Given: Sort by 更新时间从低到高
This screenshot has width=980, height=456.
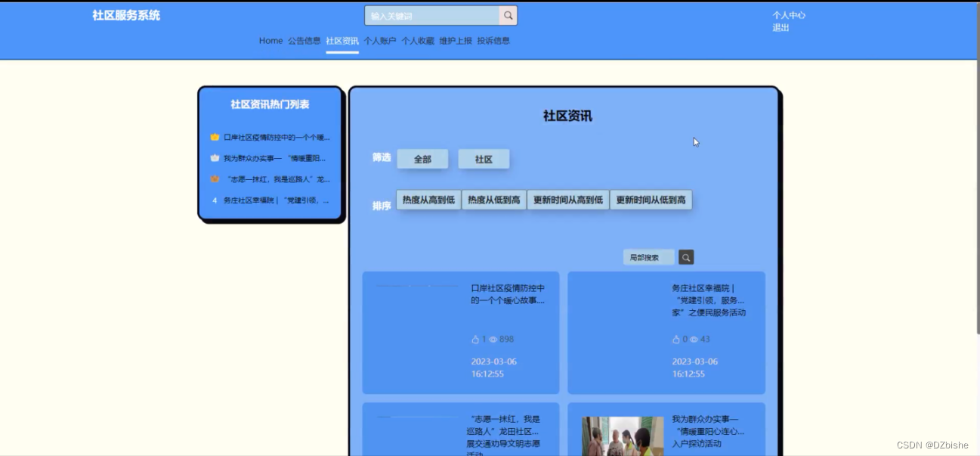Looking at the screenshot, I should click(651, 200).
